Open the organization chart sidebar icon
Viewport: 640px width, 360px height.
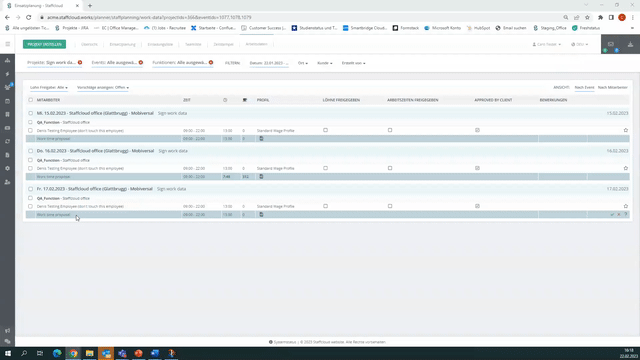(x=7, y=60)
